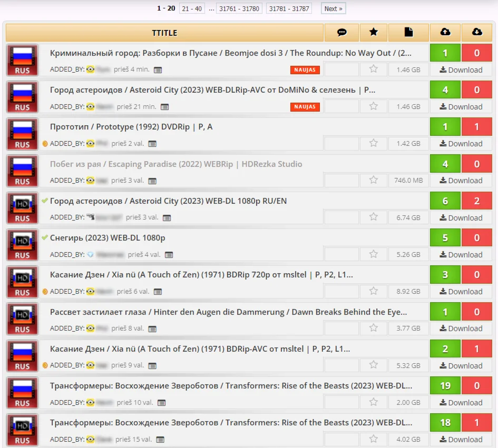Viewport: 498px width, 448px height.
Task: Open Криминальный город: Разборки в Пусане title
Action: click(231, 53)
